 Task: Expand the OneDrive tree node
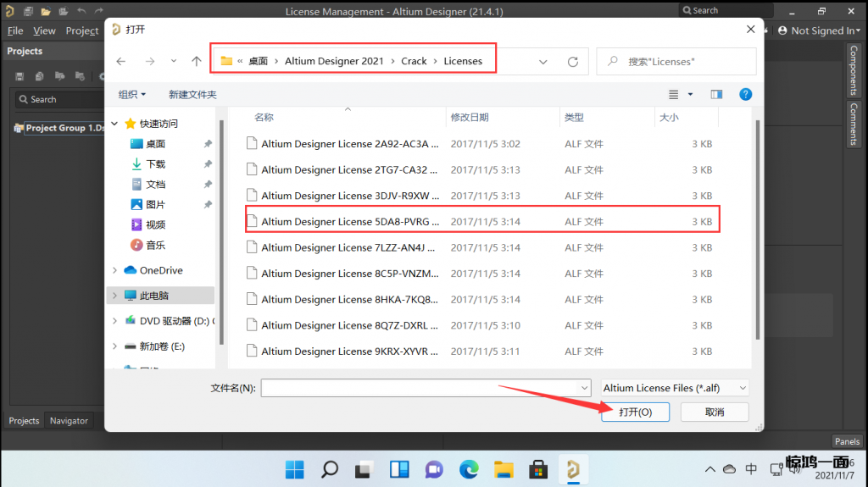115,270
